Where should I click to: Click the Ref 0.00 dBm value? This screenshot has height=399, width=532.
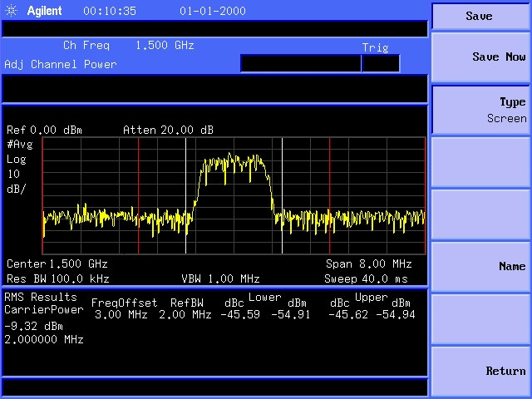[x=44, y=130]
